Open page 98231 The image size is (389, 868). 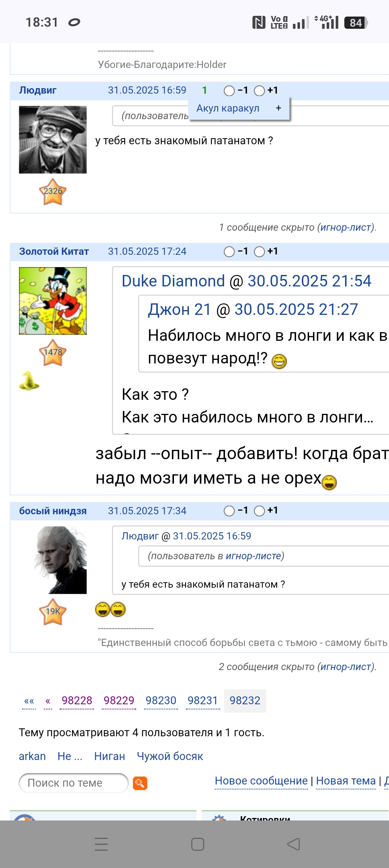click(203, 701)
